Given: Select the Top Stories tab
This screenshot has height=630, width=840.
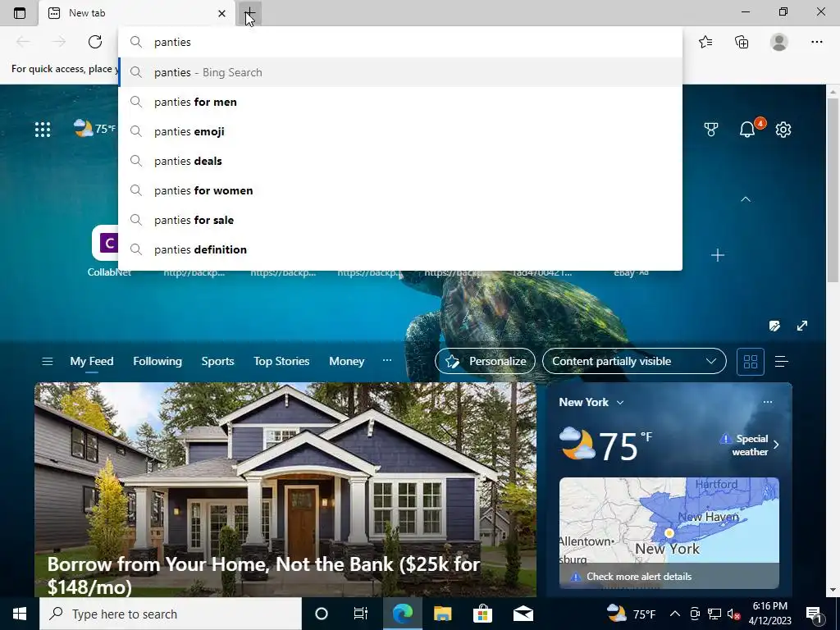Looking at the screenshot, I should click(x=281, y=362).
